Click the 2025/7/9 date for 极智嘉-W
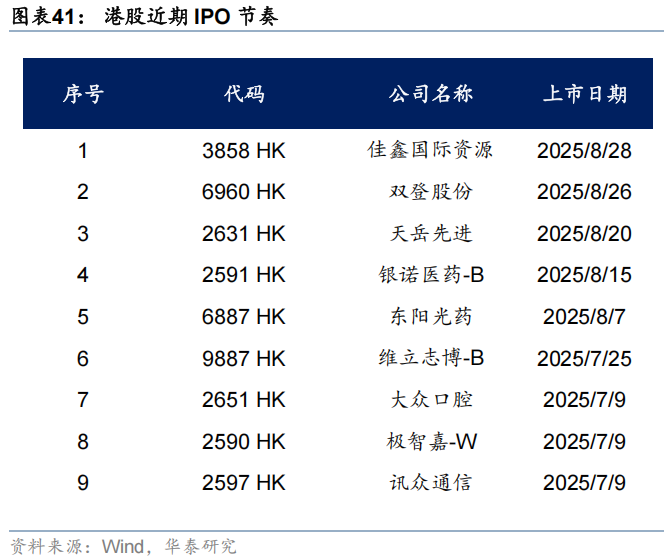The width and height of the screenshot is (664, 558). point(584,442)
